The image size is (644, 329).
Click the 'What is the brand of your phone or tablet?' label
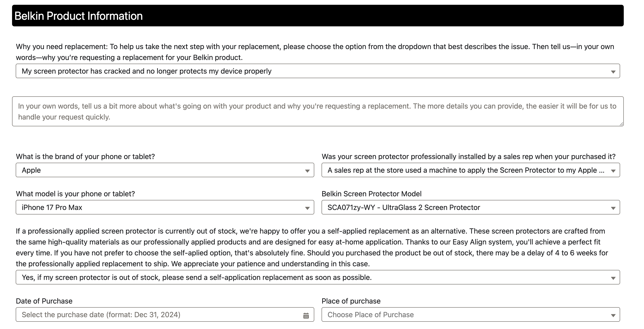[x=86, y=157]
